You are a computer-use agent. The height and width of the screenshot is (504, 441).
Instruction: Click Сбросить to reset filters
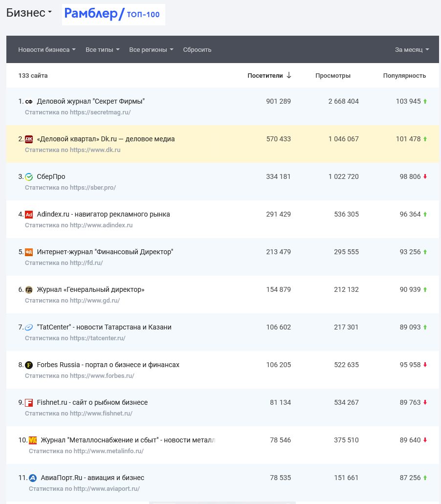tap(197, 50)
